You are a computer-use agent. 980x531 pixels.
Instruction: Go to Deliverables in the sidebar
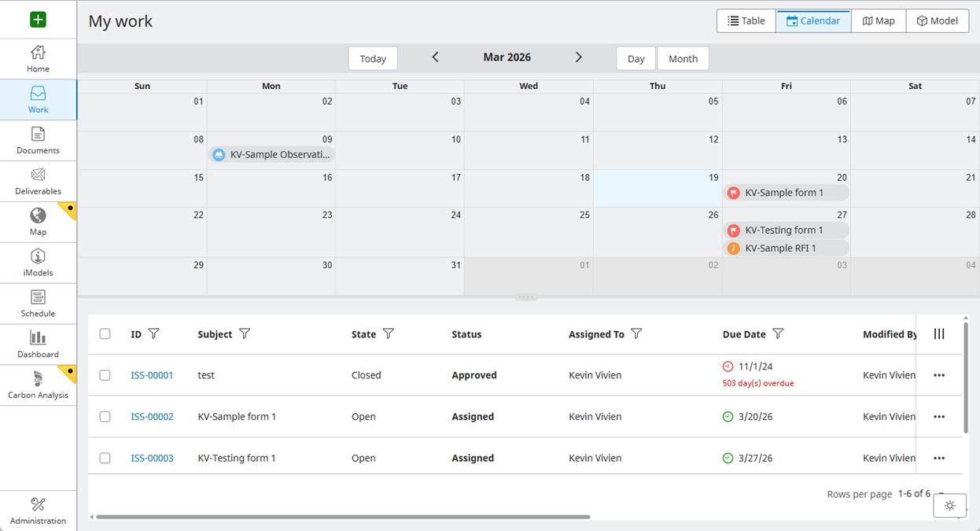coord(38,182)
